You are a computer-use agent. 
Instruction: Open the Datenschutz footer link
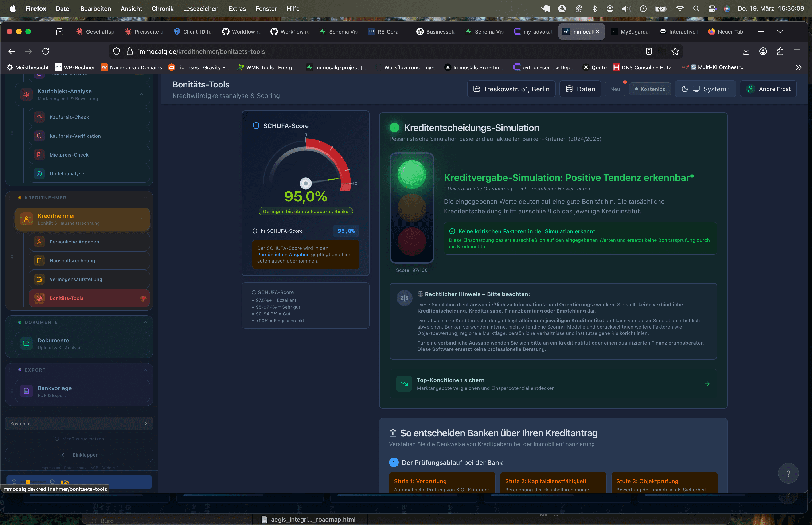pyautogui.click(x=75, y=468)
